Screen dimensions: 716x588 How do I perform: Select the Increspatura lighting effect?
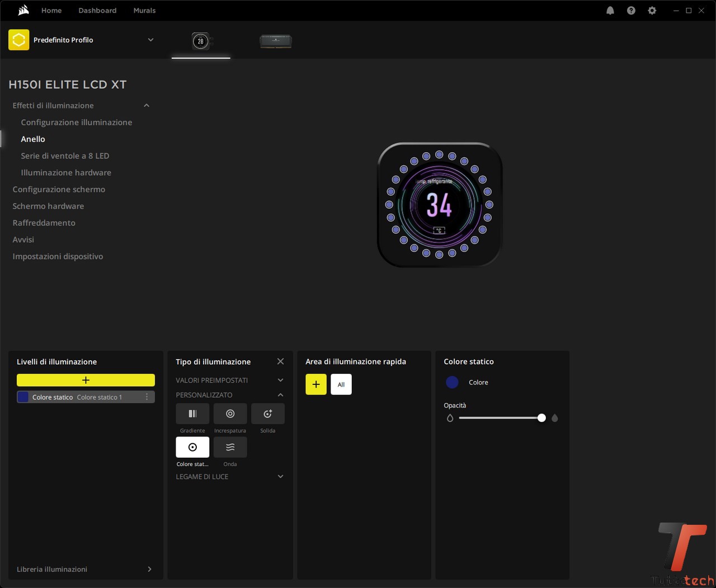(230, 414)
